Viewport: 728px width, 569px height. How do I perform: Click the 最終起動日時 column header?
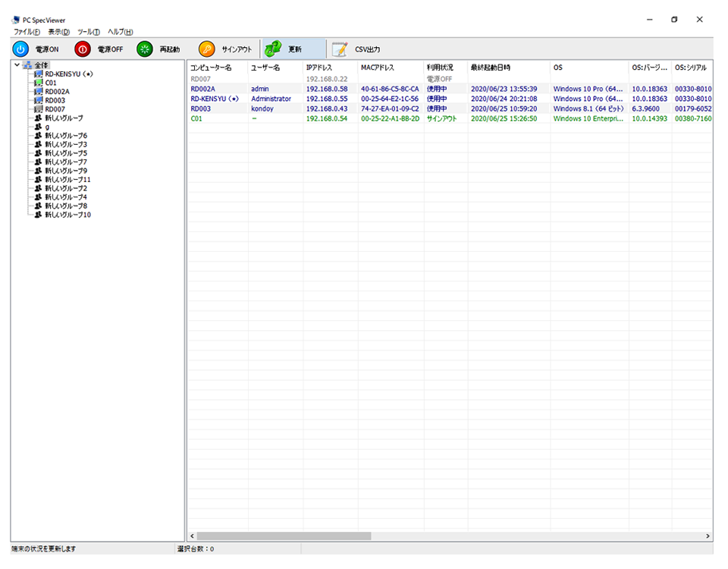click(490, 68)
